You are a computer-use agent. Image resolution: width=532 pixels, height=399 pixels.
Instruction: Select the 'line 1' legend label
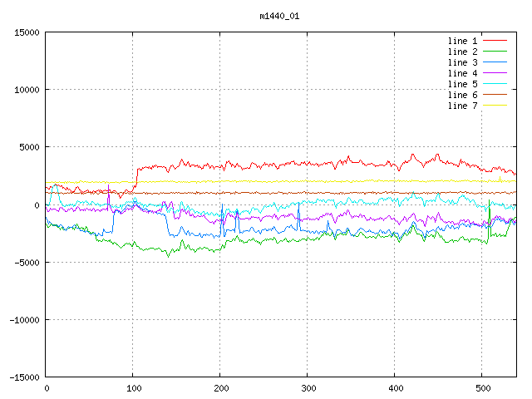pyautogui.click(x=462, y=41)
